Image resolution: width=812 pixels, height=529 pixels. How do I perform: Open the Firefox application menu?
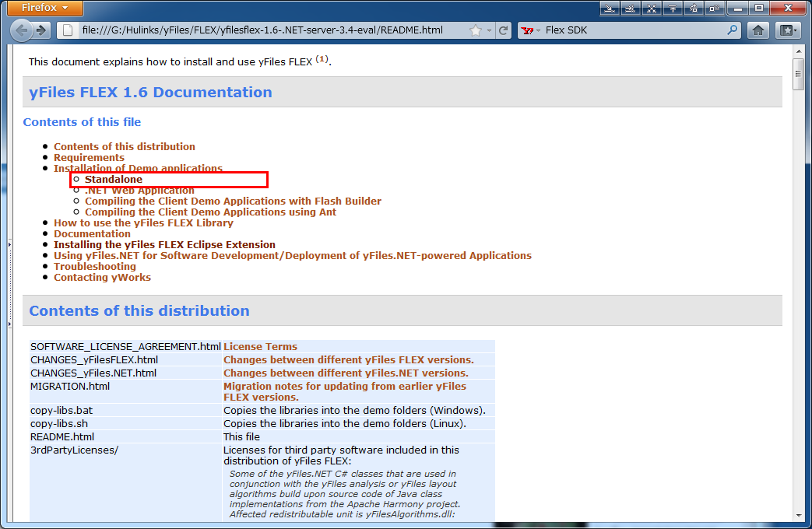click(44, 8)
